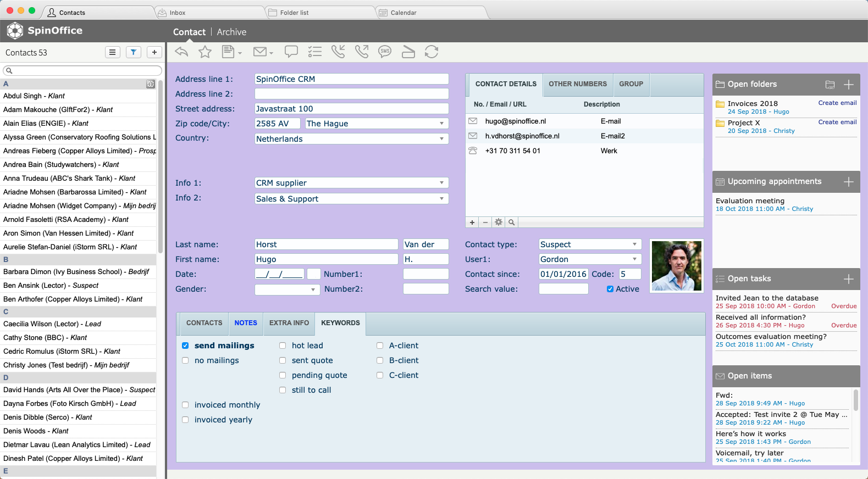Log an incoming call icon

click(x=338, y=52)
